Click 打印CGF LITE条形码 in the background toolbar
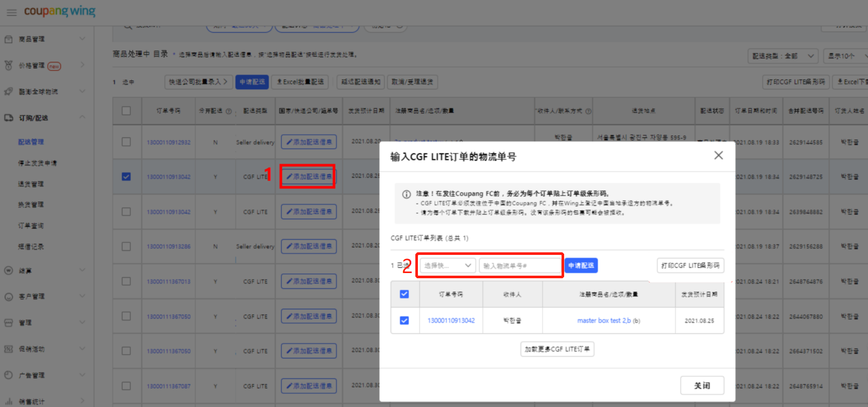 [795, 82]
